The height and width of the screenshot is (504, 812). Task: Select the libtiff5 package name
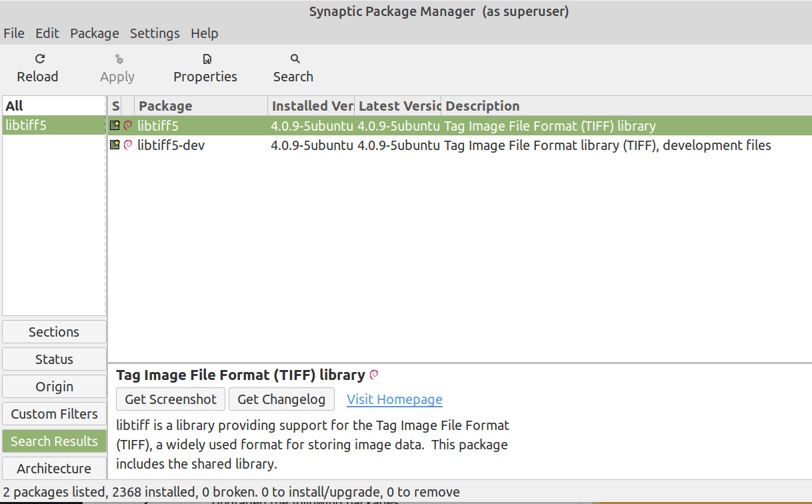click(158, 125)
